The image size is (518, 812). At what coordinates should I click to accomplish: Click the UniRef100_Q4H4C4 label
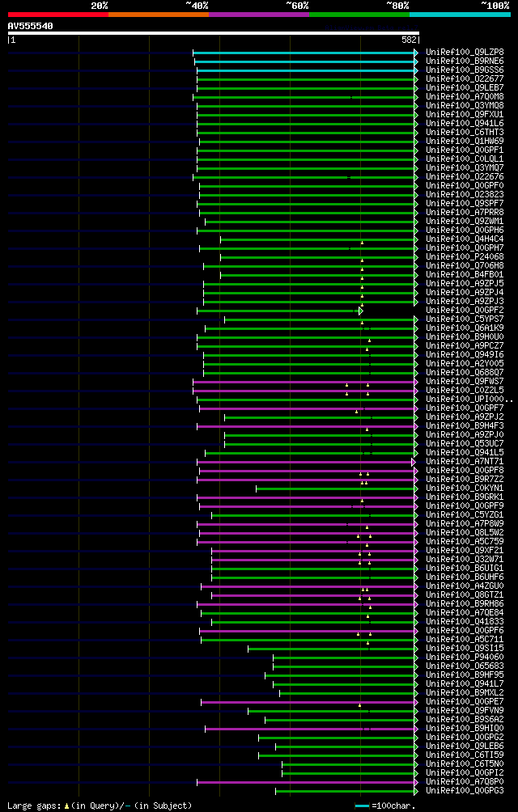(465, 239)
